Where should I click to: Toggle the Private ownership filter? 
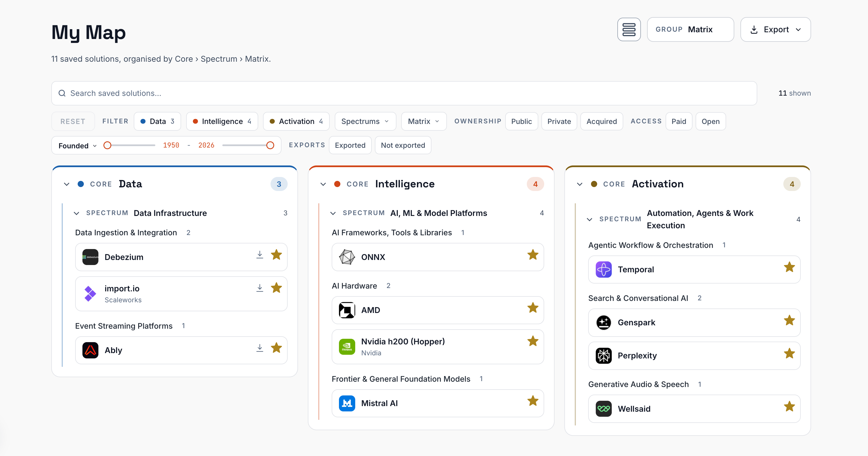[x=559, y=121]
